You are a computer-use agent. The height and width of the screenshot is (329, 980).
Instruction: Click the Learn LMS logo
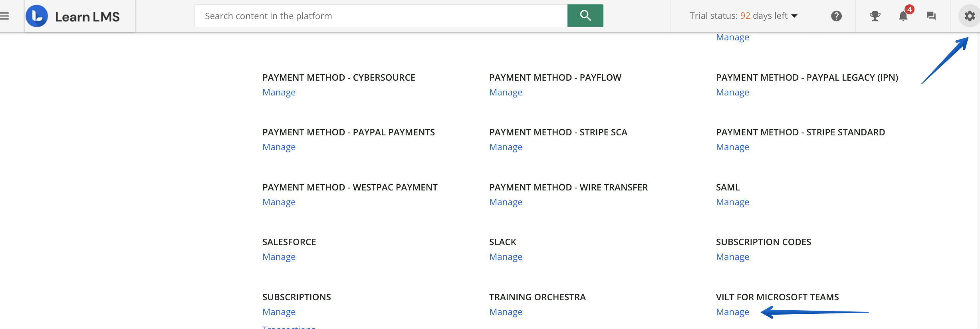[73, 16]
